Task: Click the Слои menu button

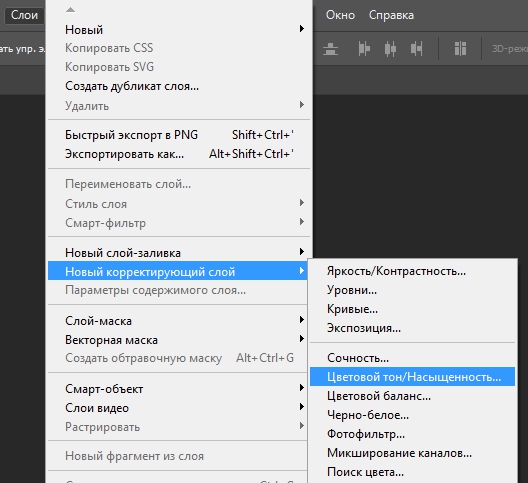Action: [x=24, y=15]
